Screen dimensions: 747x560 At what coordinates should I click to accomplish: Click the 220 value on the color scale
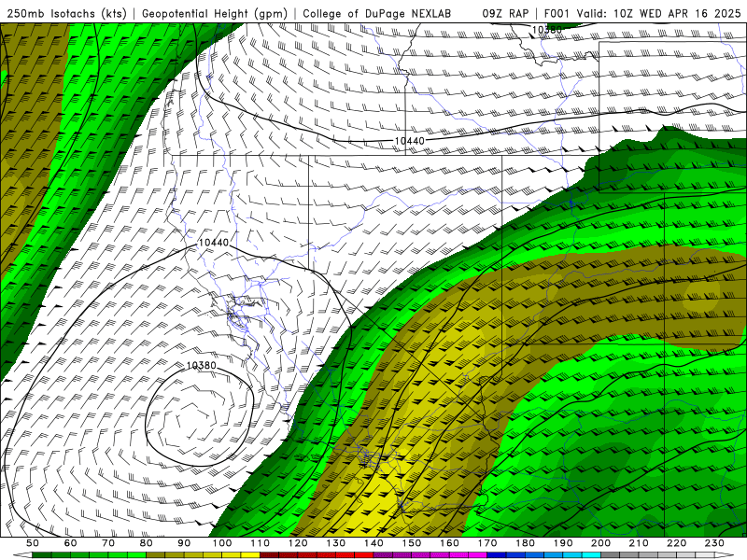point(676,543)
